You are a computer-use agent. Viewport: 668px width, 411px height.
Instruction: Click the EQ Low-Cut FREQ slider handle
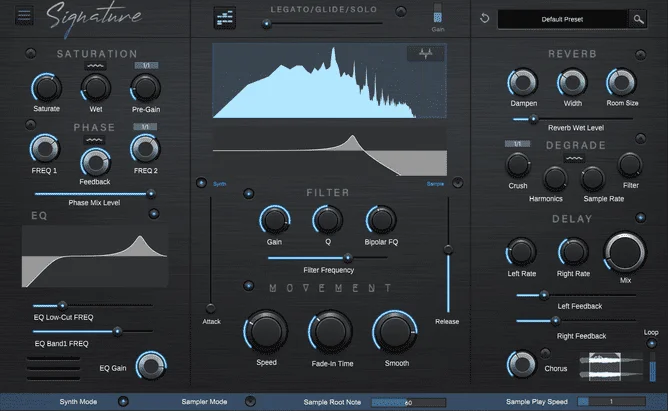[62, 305]
